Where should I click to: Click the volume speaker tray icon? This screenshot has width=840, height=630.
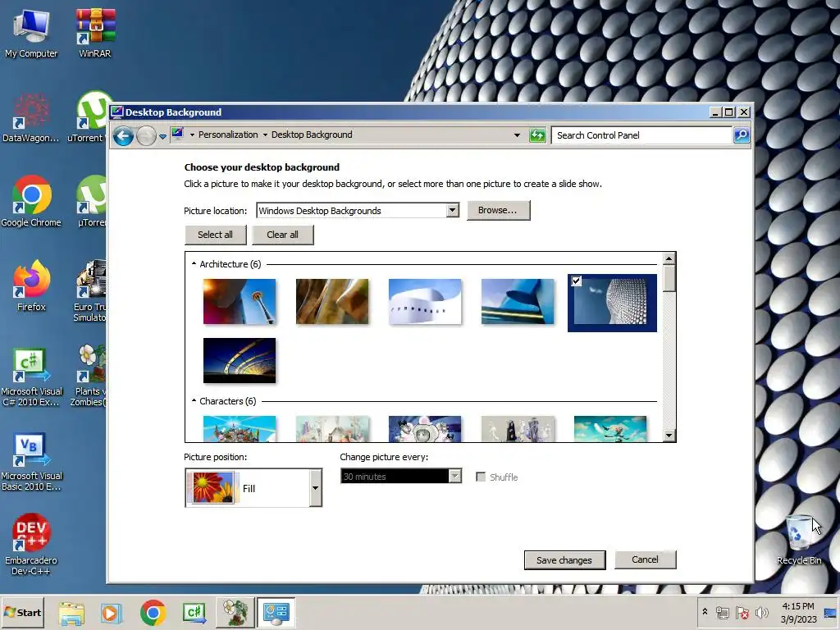pos(761,612)
